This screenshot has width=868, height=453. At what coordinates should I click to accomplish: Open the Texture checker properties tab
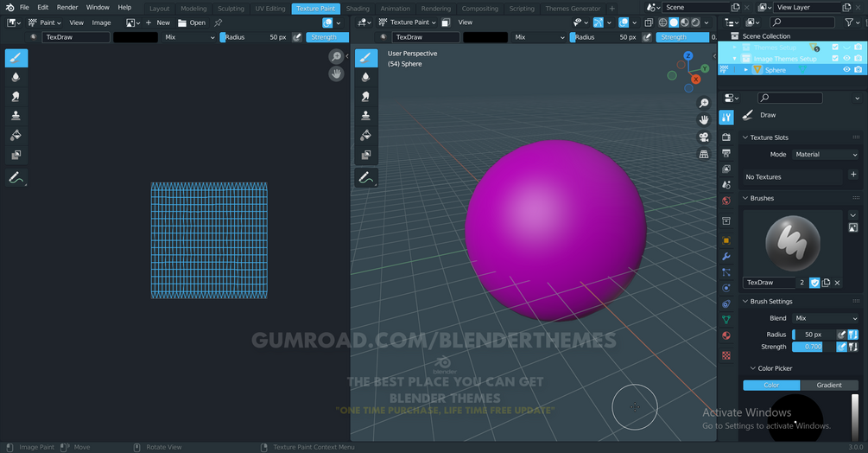pos(726,355)
